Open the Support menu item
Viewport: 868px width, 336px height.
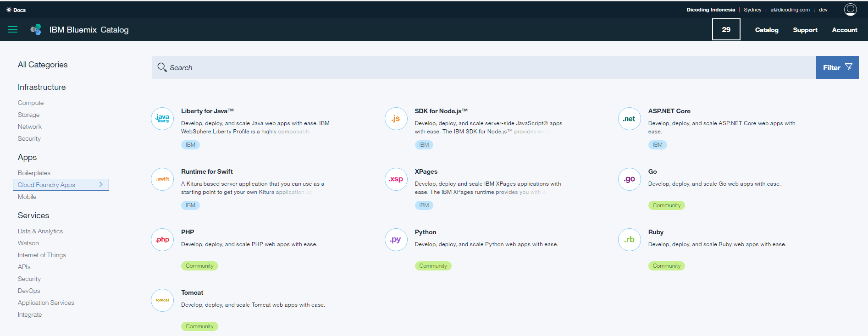click(805, 30)
